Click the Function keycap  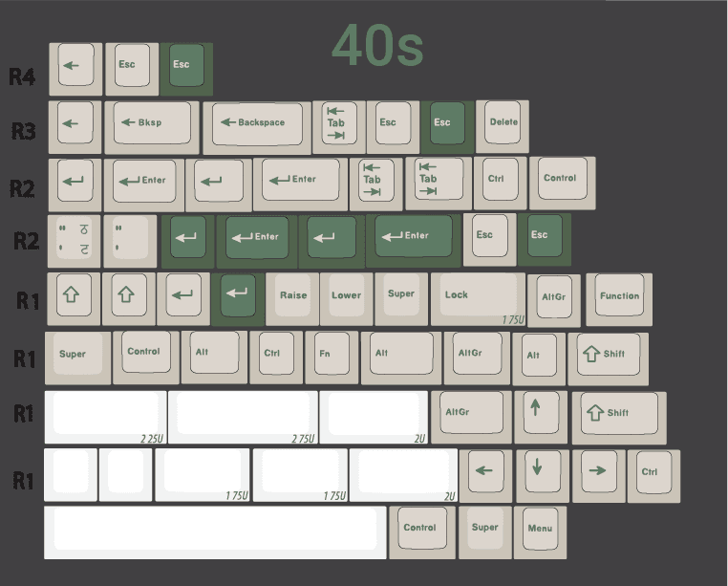pos(618,297)
